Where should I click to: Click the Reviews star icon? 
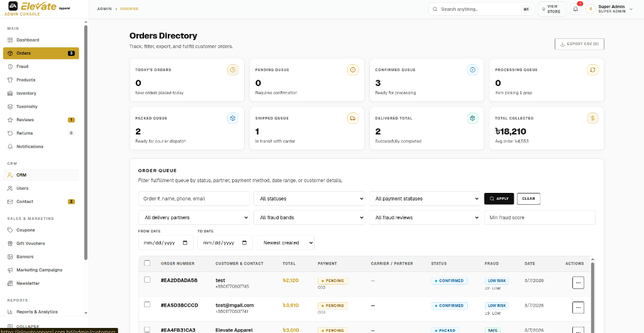click(10, 120)
